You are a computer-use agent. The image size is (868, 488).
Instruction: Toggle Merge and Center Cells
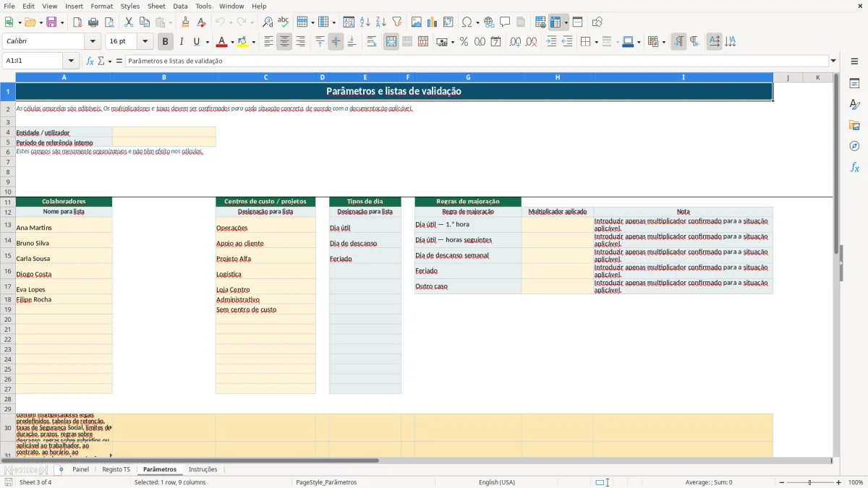click(391, 42)
